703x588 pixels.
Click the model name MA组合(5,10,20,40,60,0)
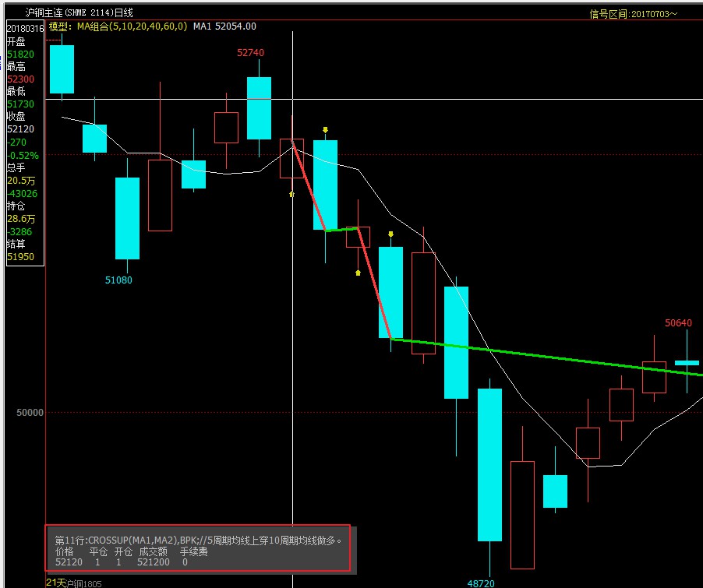tap(132, 26)
